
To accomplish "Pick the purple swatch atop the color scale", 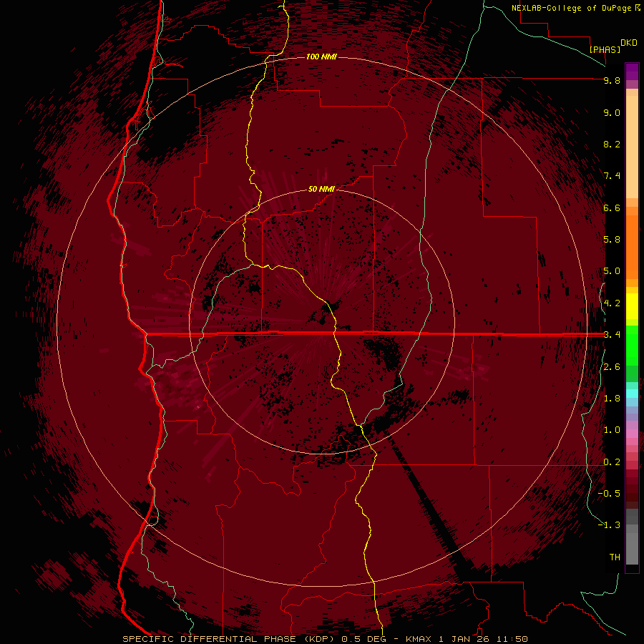I will click(x=632, y=72).
